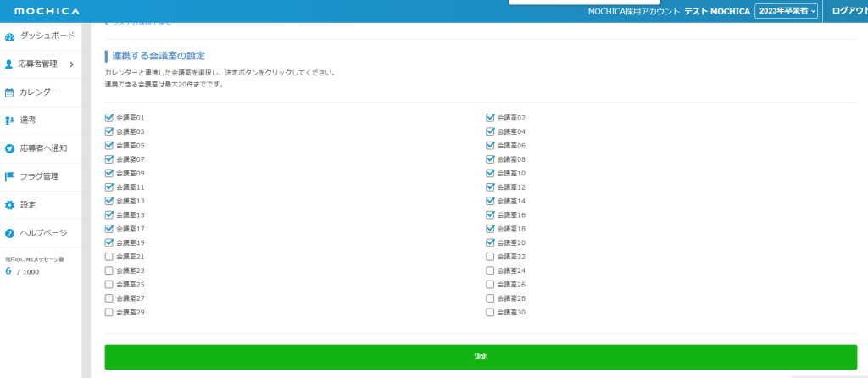Click the back link above the heading
This screenshot has height=378, width=868.
[x=140, y=23]
